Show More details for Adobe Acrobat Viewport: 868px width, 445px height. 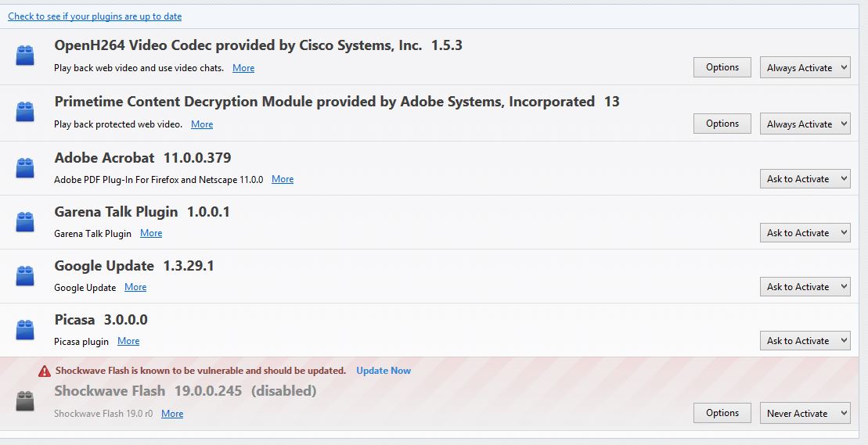pyautogui.click(x=283, y=179)
